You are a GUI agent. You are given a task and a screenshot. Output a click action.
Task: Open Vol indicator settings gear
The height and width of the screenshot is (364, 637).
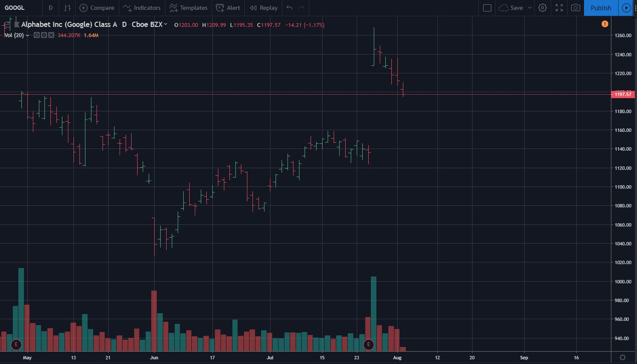44,35
